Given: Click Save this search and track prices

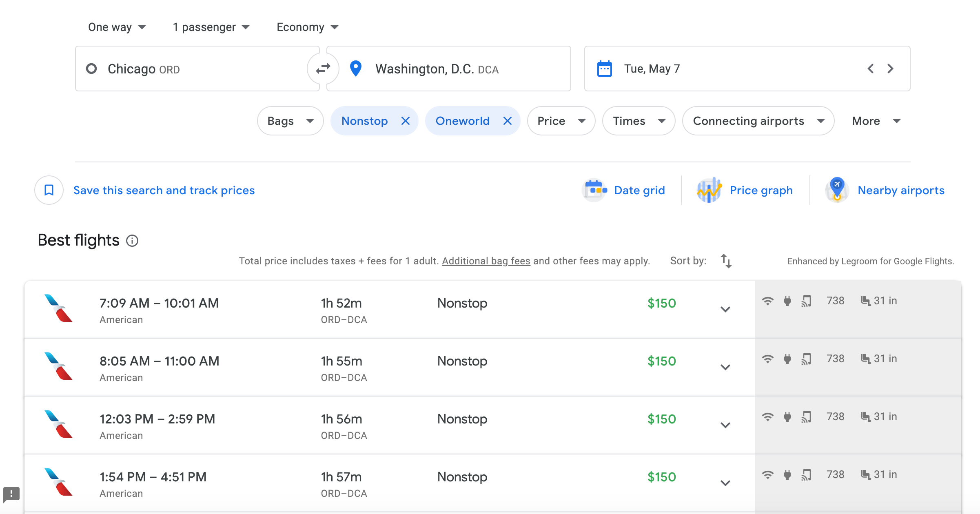Looking at the screenshot, I should 164,190.
